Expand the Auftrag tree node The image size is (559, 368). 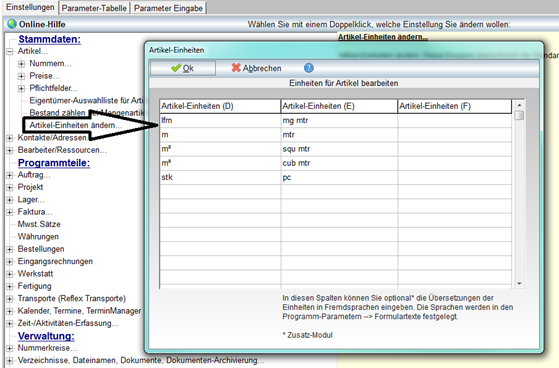point(10,175)
